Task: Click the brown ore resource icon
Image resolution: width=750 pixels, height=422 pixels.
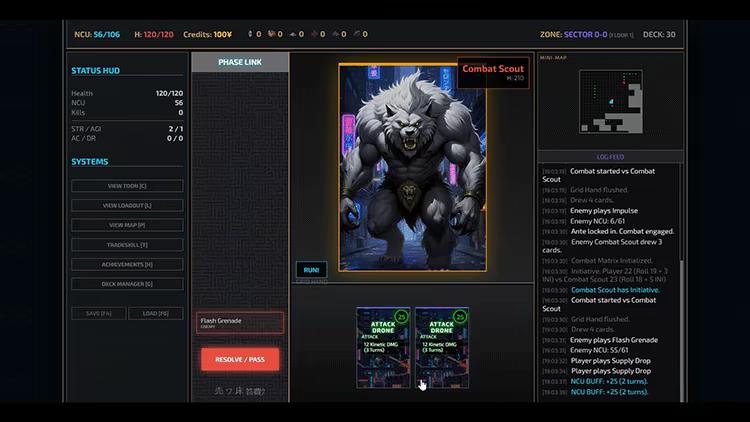Action: (x=271, y=34)
